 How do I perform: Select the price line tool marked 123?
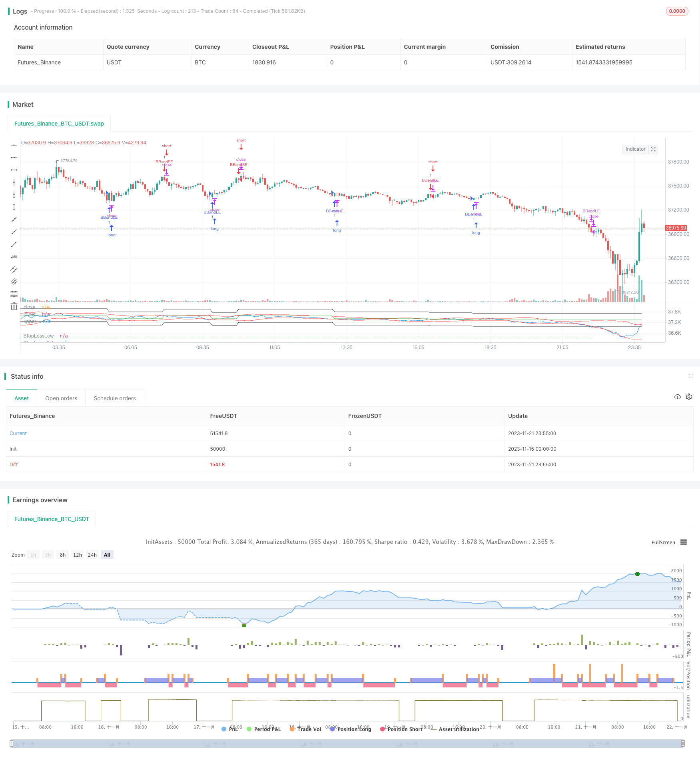point(14,257)
